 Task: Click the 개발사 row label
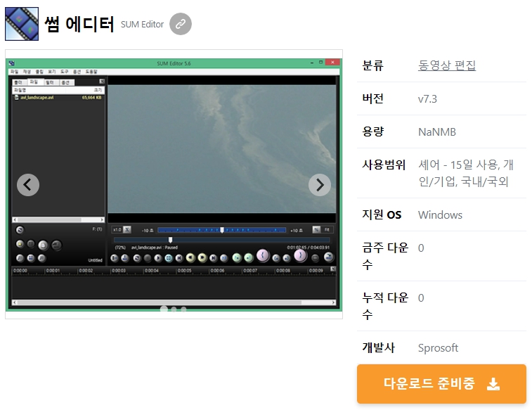tap(378, 347)
